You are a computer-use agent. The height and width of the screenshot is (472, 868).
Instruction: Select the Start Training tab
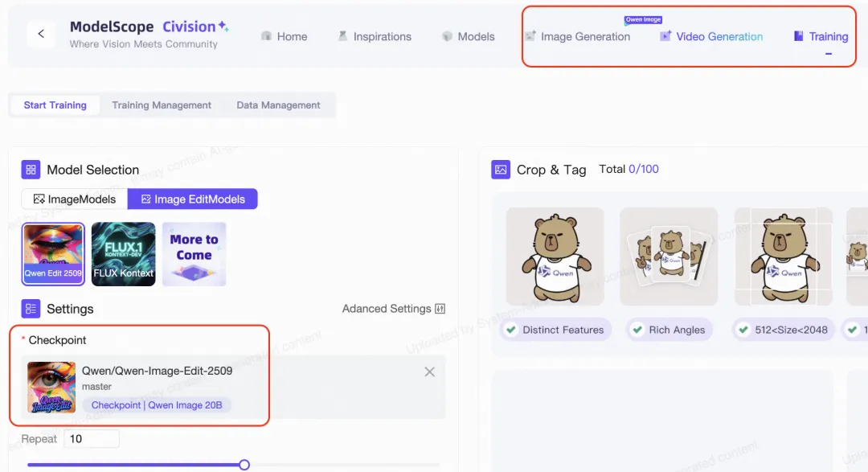point(55,105)
